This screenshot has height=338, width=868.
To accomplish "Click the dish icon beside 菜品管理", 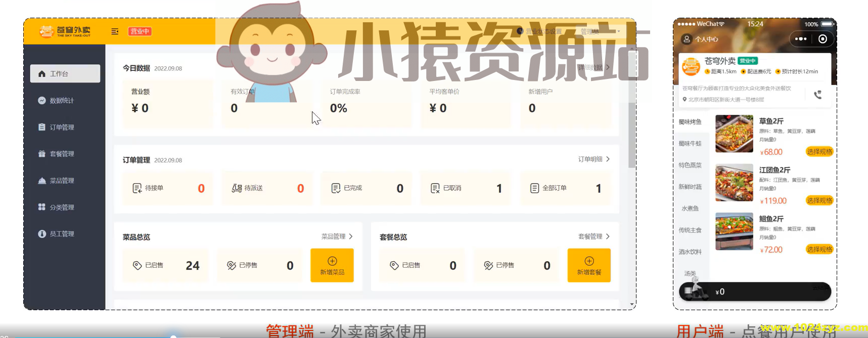I will coord(42,181).
